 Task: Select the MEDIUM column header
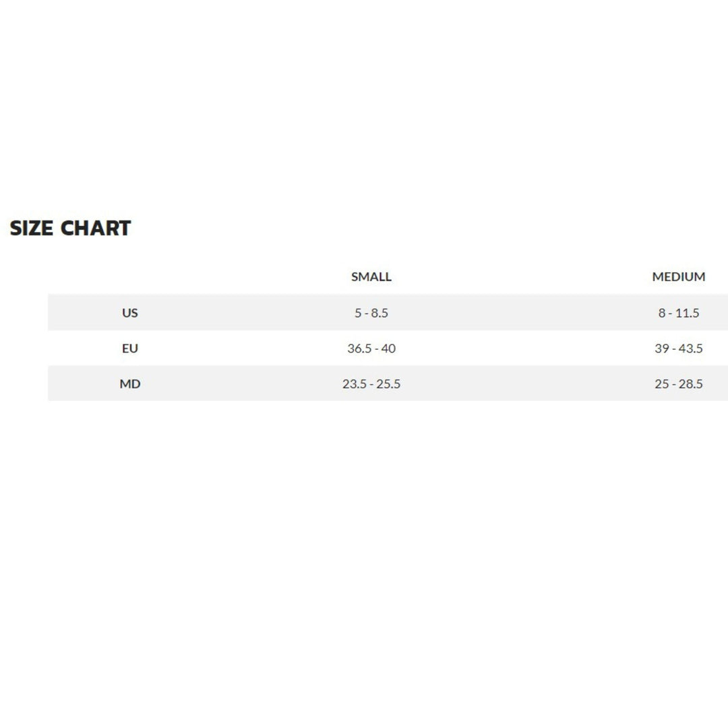tap(678, 276)
